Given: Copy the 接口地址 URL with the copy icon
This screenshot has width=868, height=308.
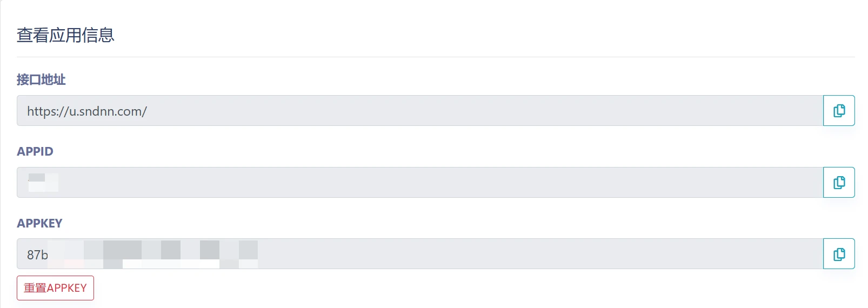Looking at the screenshot, I should pos(839,111).
